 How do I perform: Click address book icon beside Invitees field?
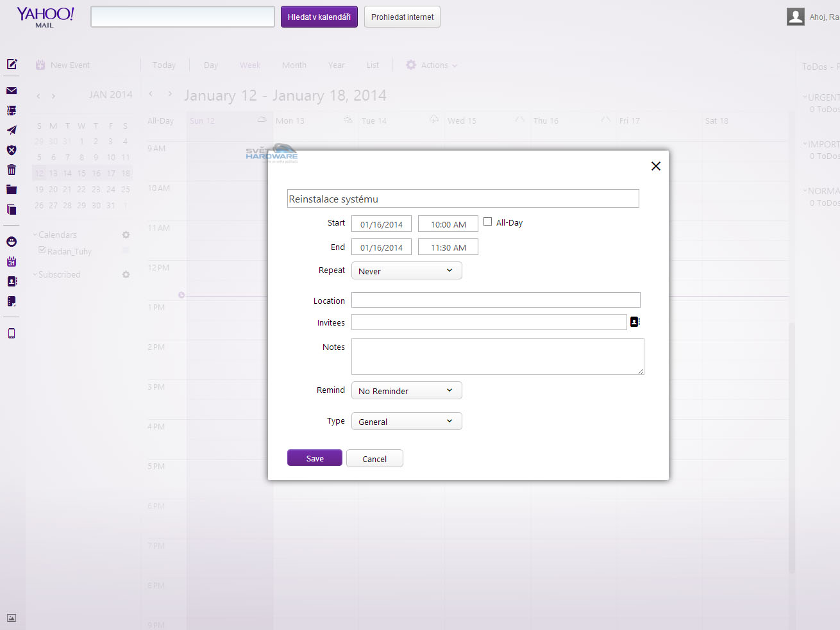pos(635,322)
